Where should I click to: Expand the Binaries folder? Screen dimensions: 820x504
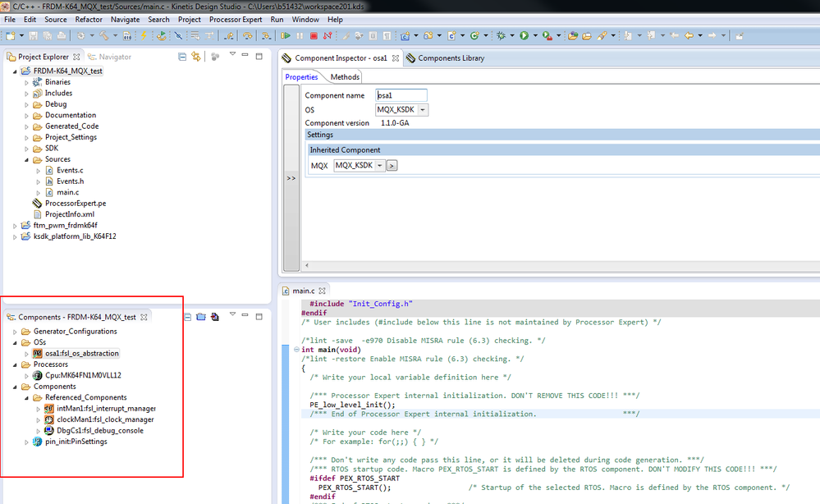26,82
